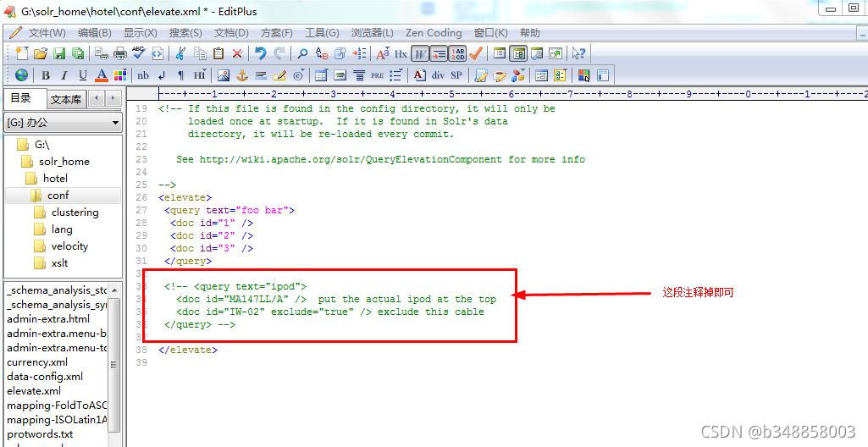Click the Hx hex viewer icon

[x=401, y=53]
